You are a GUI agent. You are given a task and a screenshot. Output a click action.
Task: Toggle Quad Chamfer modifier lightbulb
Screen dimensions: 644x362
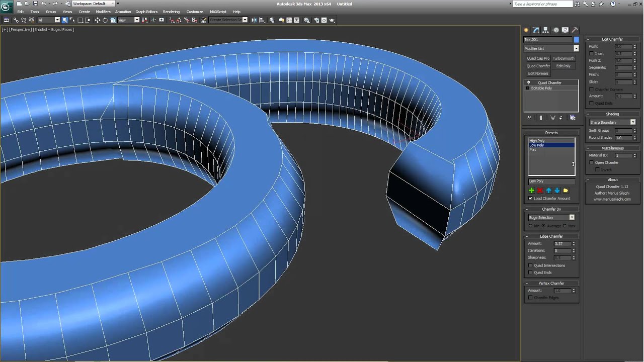(x=528, y=82)
